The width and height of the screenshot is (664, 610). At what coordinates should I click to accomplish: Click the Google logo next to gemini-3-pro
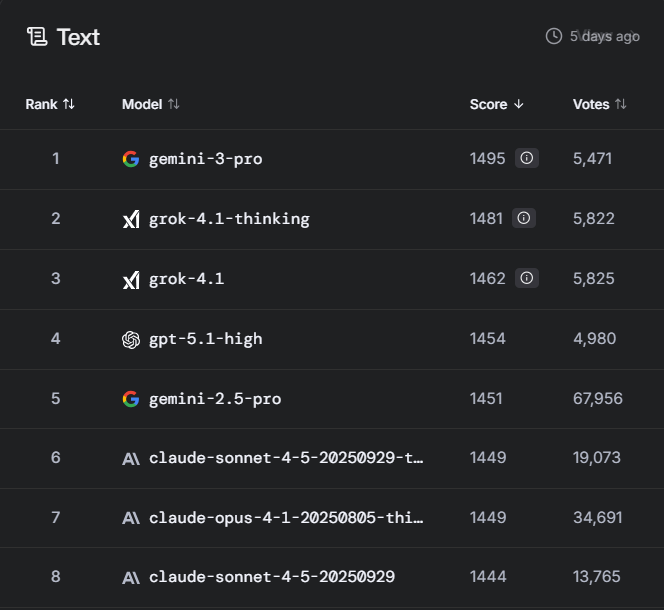pos(131,159)
